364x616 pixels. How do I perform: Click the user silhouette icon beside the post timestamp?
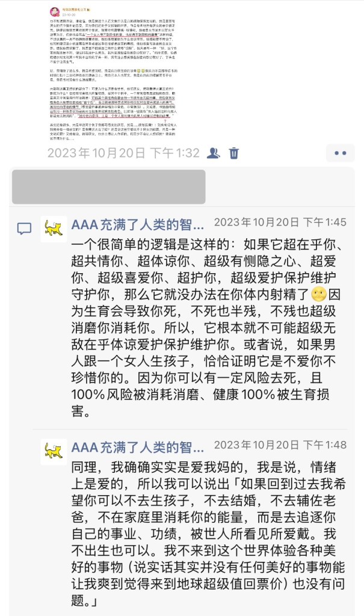coord(213,153)
